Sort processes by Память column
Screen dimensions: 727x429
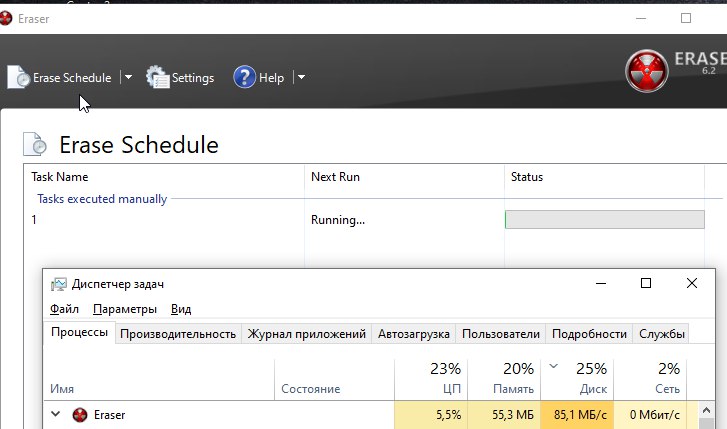(504, 379)
